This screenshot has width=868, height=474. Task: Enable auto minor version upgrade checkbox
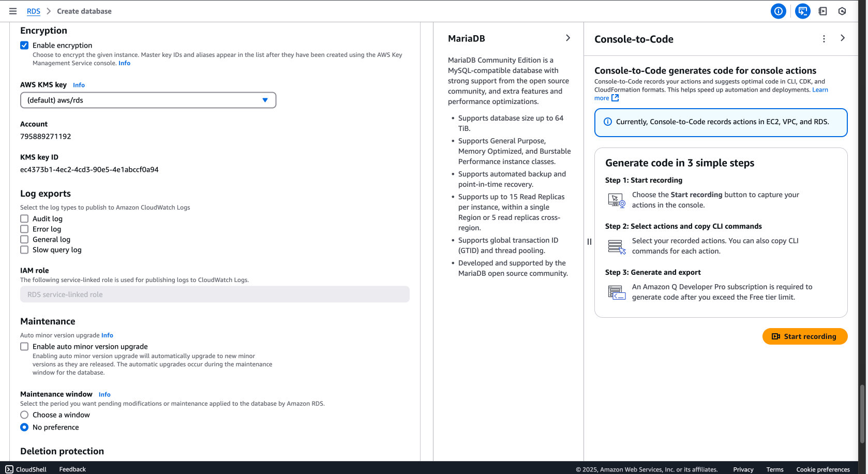pos(24,347)
